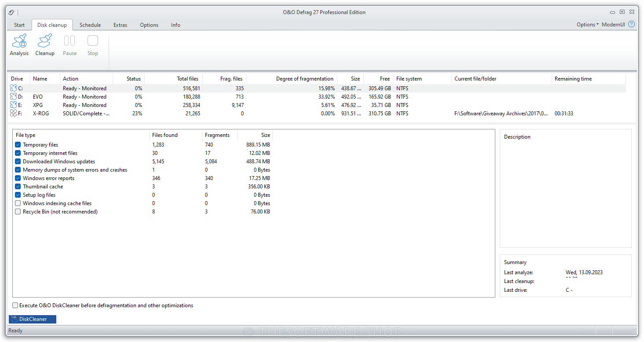Screen dimensions: 644x342
Task: Click the F:\Software\Giveaway Archives path
Action: tap(501, 114)
